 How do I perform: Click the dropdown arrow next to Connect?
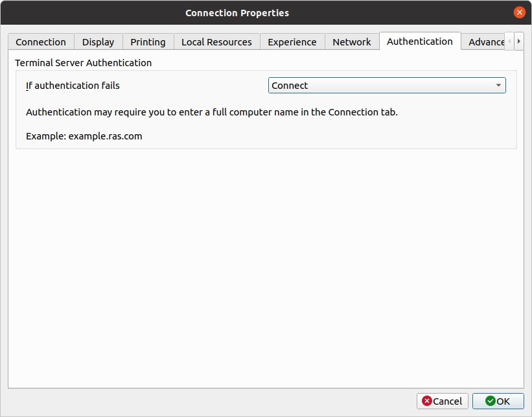click(498, 86)
